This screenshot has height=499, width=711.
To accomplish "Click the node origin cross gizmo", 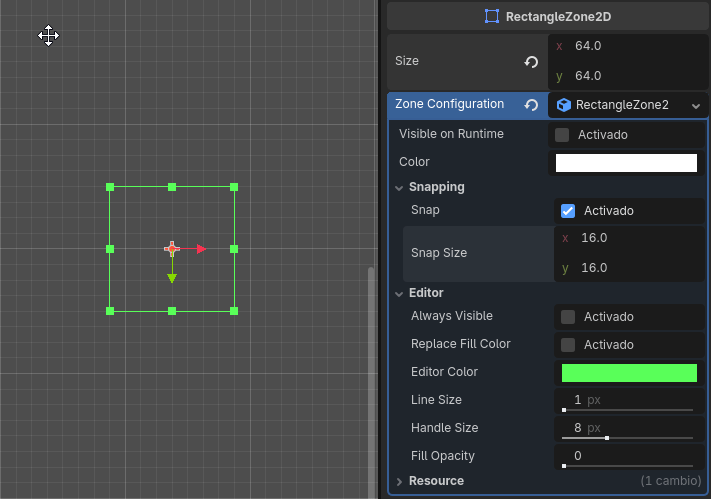I will click(x=172, y=249).
